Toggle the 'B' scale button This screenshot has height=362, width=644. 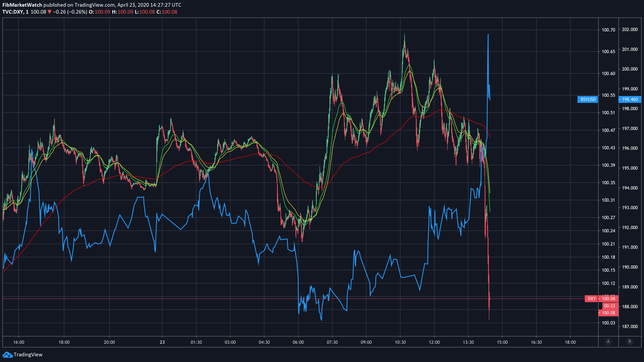(630, 342)
